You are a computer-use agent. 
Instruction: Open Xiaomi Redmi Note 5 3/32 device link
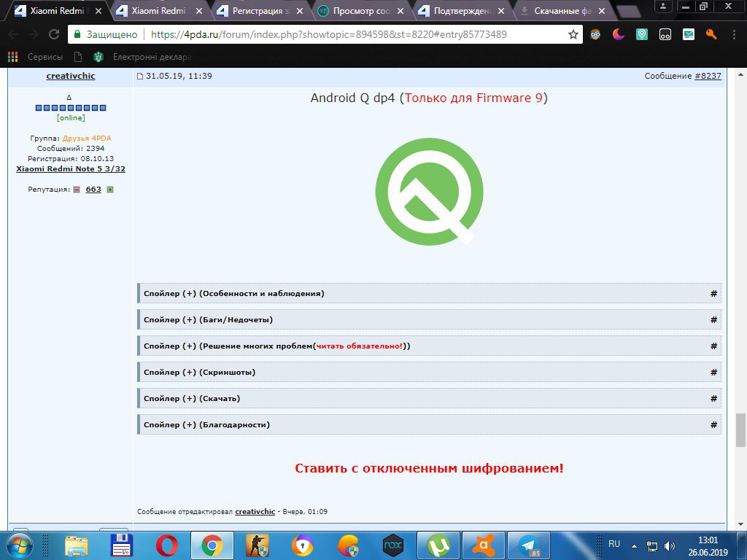71,168
